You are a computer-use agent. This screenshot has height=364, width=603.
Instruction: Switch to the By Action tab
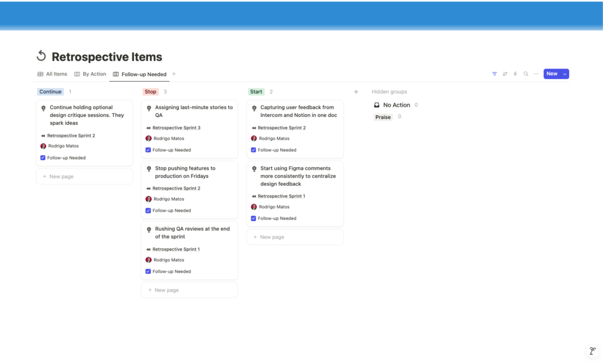click(90, 74)
